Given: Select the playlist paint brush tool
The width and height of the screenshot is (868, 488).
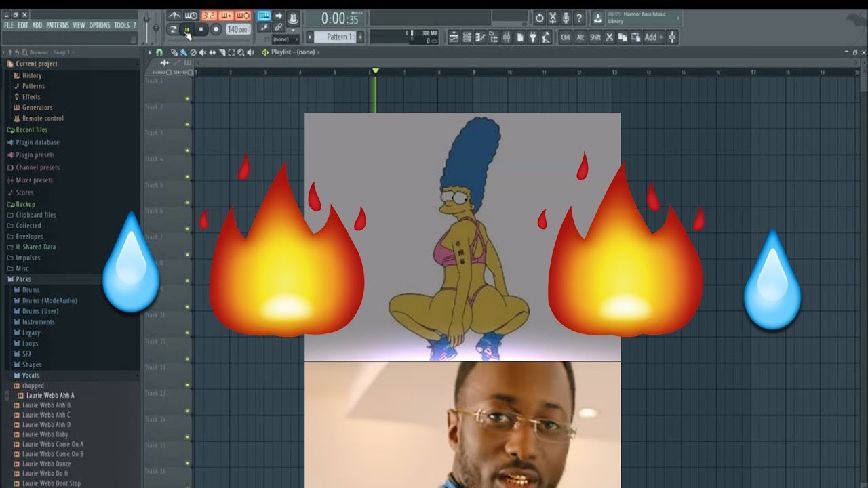Looking at the screenshot, I should [x=183, y=52].
